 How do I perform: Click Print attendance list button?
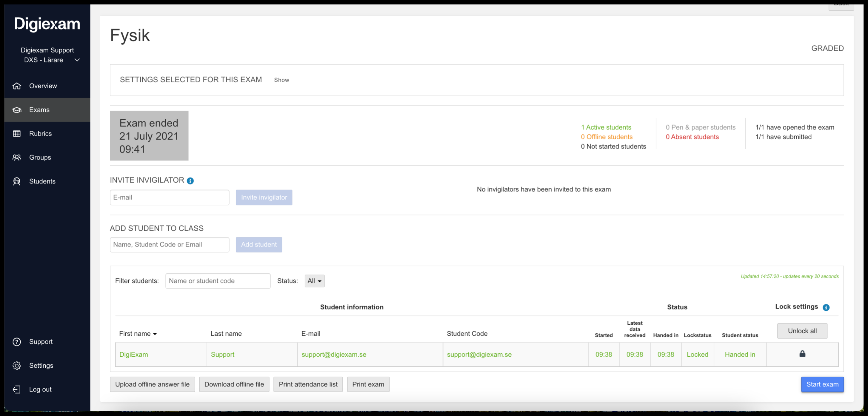[308, 384]
